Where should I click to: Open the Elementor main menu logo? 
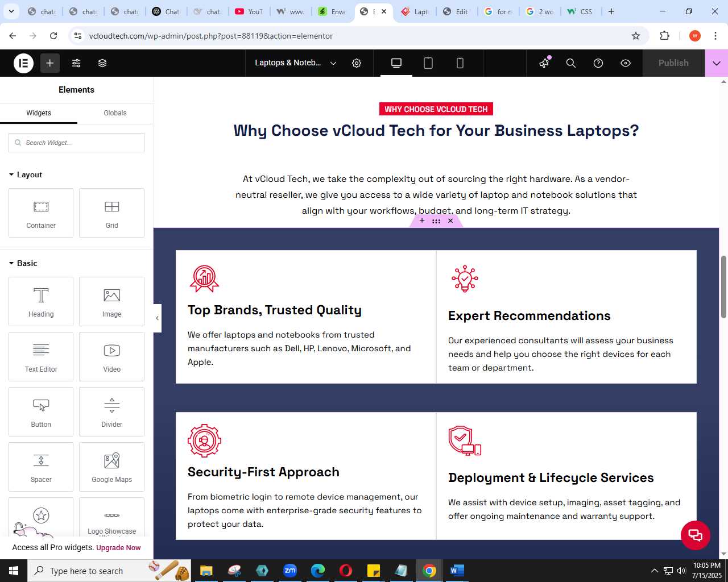point(24,63)
